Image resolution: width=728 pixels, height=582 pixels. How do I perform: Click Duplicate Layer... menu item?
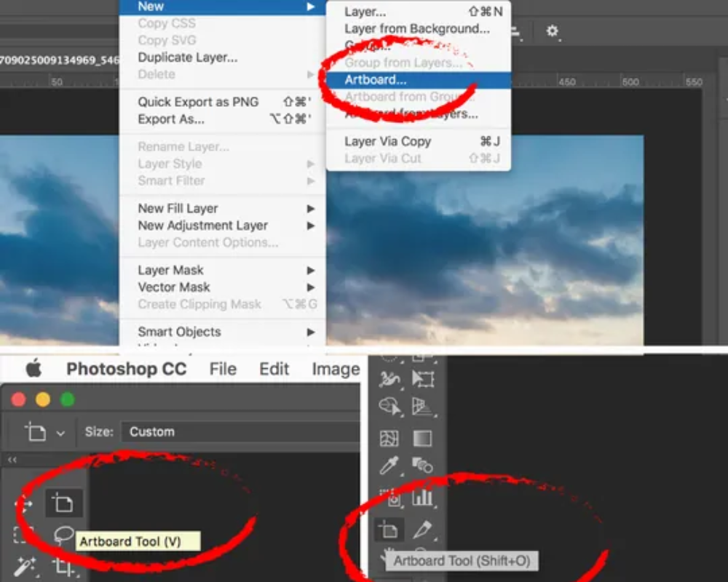click(188, 57)
